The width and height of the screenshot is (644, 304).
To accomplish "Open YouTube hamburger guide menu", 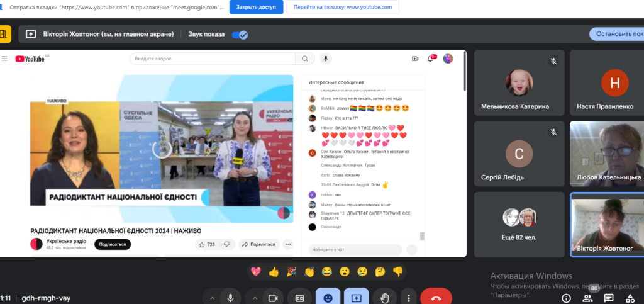I will [4, 59].
